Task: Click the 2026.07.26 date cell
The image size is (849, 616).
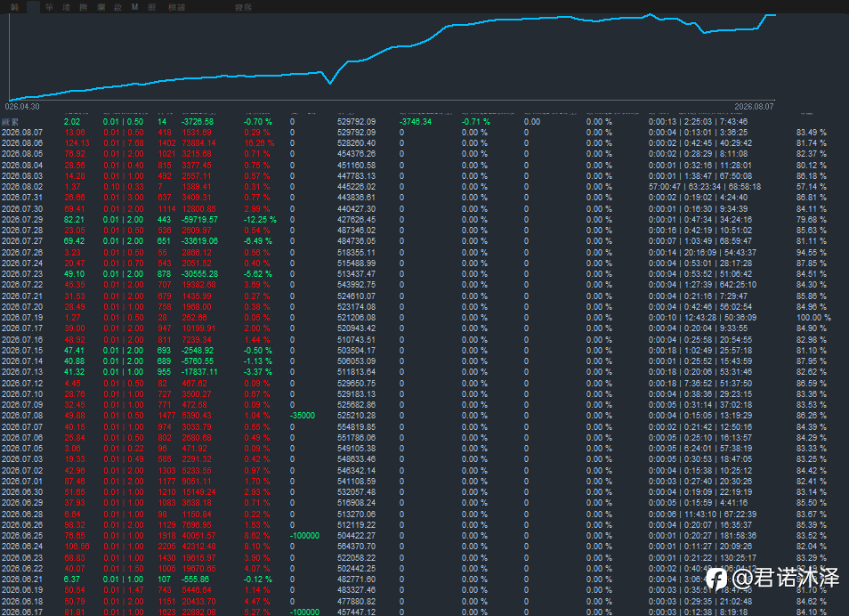Action: pyautogui.click(x=22, y=253)
